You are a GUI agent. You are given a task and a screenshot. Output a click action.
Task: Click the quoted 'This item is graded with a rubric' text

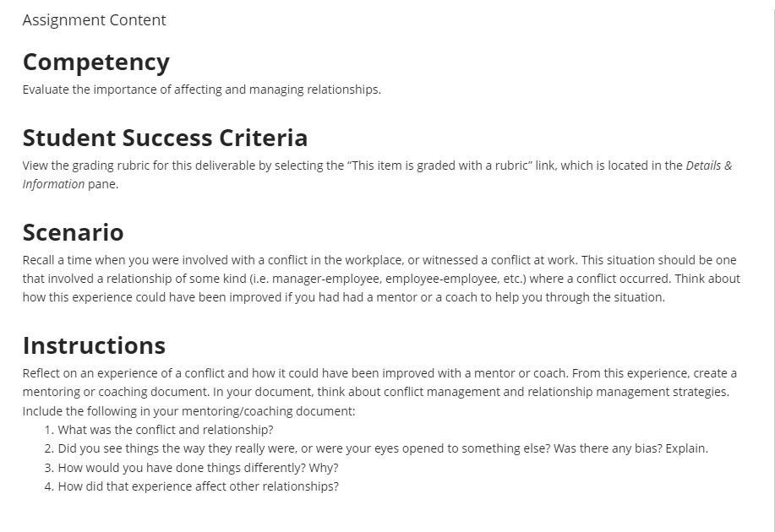439,166
